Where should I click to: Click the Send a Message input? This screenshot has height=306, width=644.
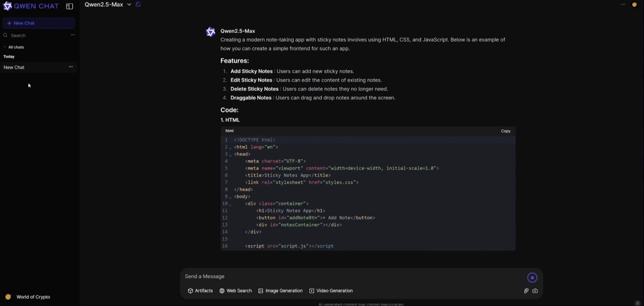tap(353, 276)
